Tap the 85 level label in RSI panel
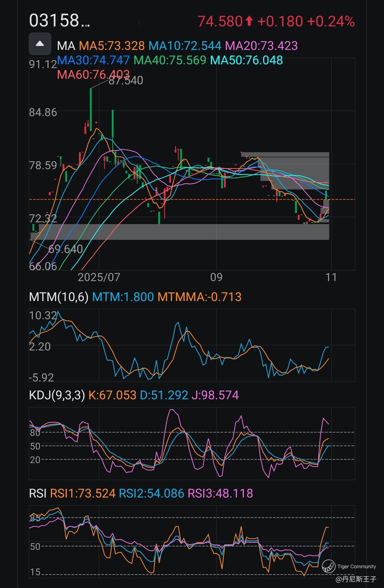The height and width of the screenshot is (588, 384). tap(35, 518)
